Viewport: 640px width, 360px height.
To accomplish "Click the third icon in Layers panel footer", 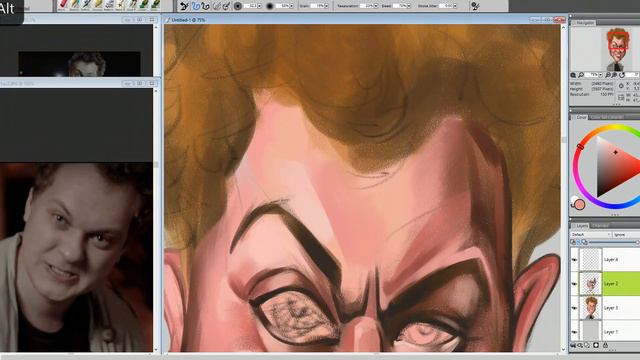I will pos(587,345).
